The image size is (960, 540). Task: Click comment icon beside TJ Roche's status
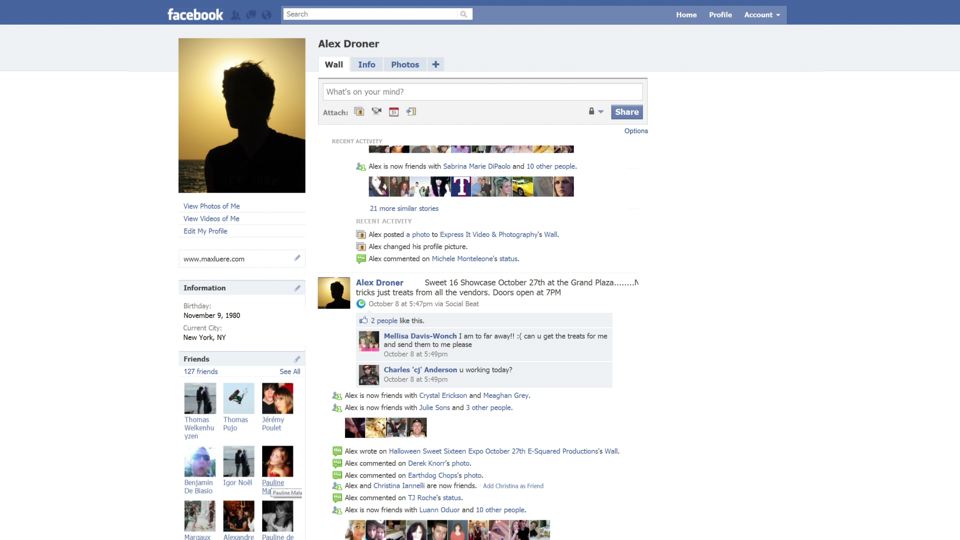337,498
